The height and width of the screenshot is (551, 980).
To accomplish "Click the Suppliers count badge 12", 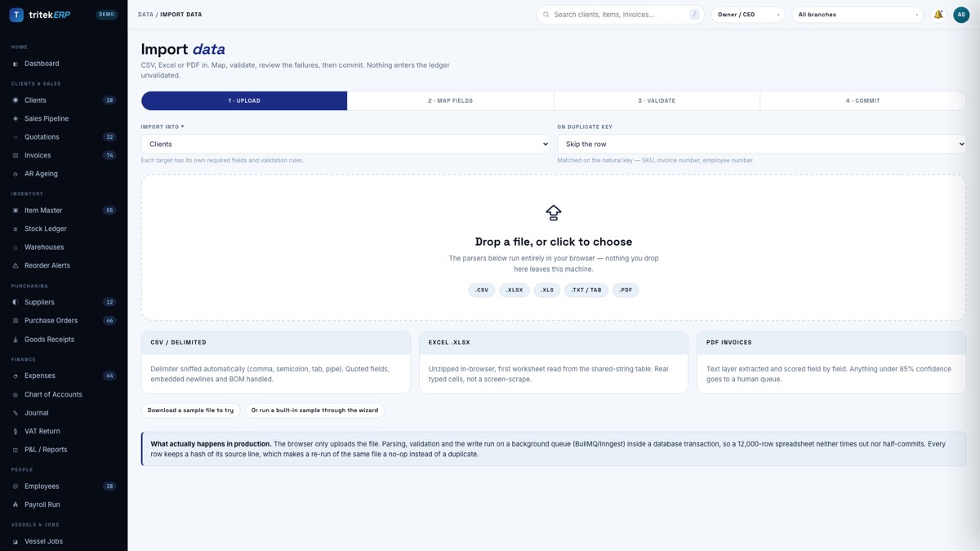I will 109,302.
